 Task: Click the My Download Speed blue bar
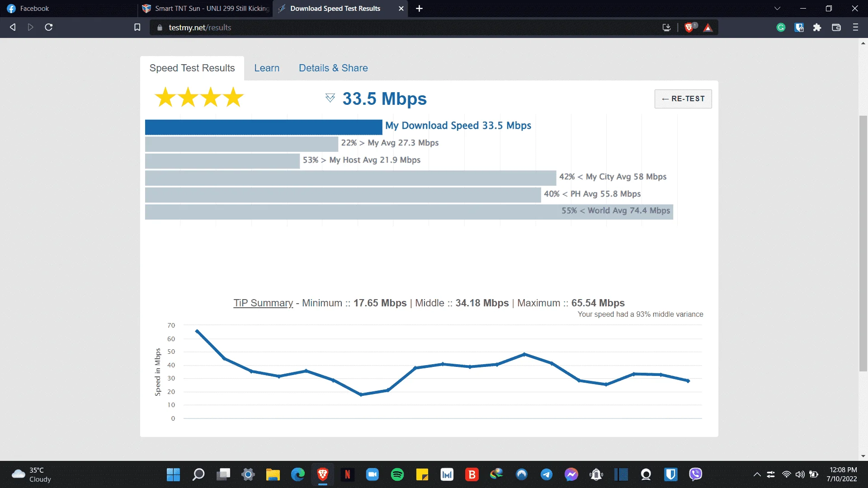pyautogui.click(x=264, y=127)
